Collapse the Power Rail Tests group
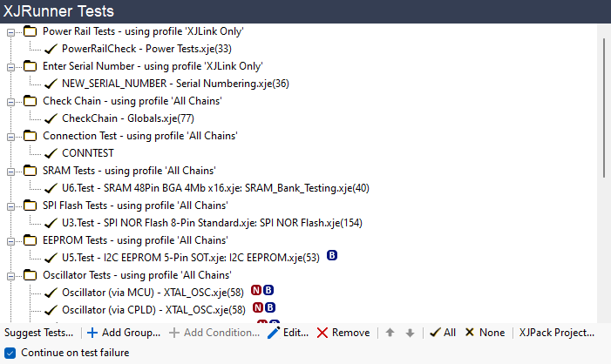The width and height of the screenshot is (611, 364). (x=11, y=31)
